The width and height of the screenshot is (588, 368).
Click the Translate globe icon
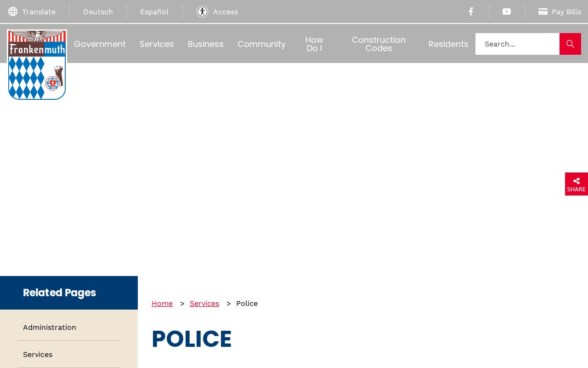click(x=13, y=11)
